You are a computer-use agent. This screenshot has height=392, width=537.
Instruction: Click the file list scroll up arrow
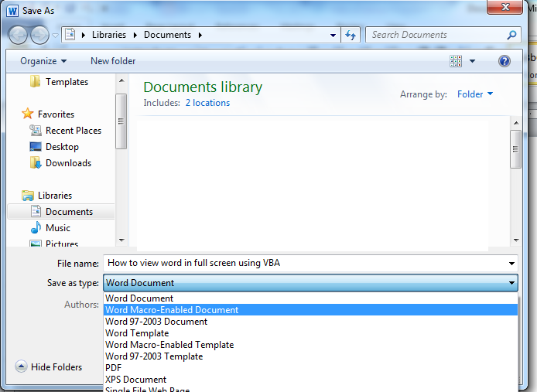(x=516, y=123)
